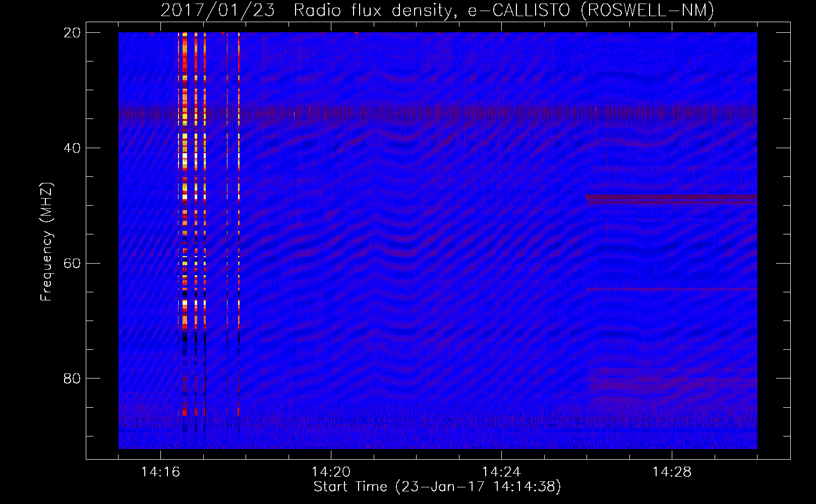Screen dimensions: 816x504
Task: Click the 14:16 time tick label
Action: tap(160, 472)
